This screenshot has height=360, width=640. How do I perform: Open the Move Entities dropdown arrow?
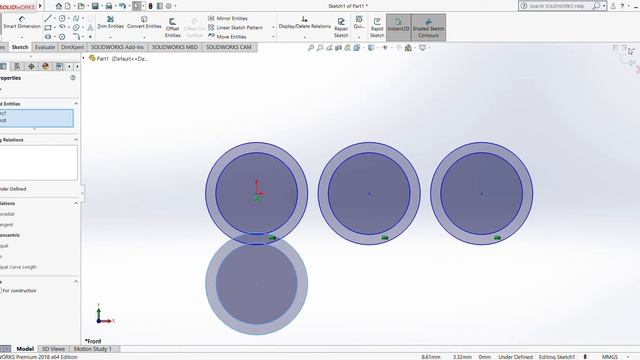[x=273, y=36]
